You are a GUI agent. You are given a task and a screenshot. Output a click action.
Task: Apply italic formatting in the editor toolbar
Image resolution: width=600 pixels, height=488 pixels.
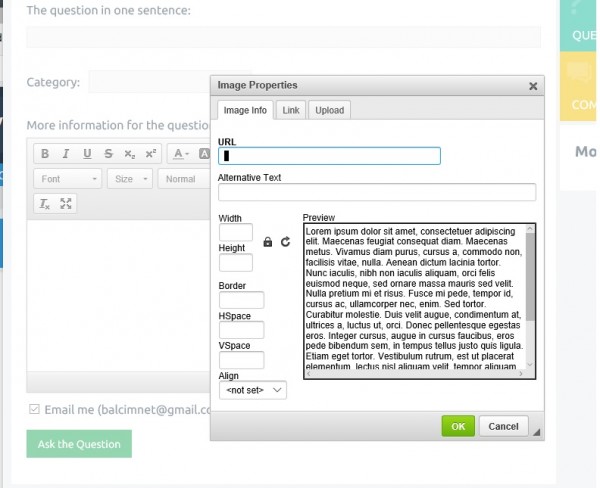pos(66,154)
